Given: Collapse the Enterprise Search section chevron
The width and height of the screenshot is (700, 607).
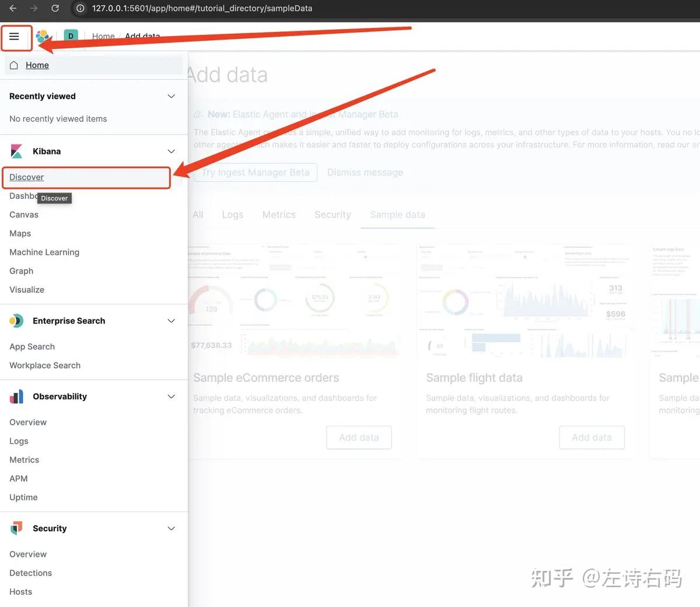Looking at the screenshot, I should tap(171, 321).
